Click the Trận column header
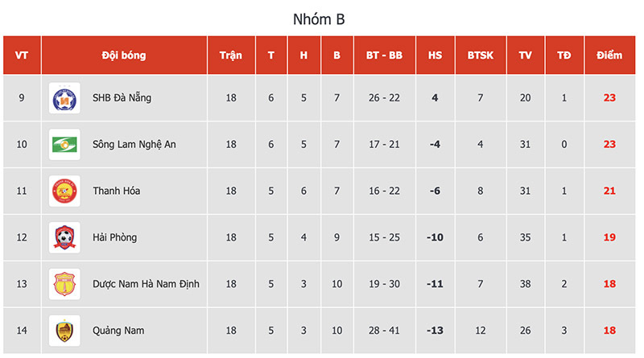The width and height of the screenshot is (644, 358). (231, 56)
